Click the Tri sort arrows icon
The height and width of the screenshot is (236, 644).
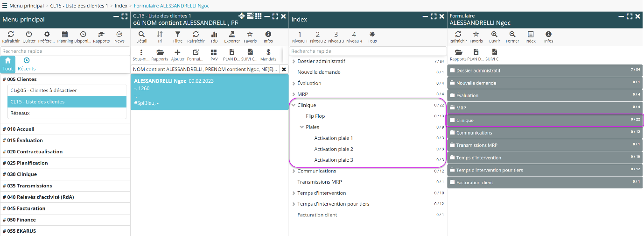160,35
